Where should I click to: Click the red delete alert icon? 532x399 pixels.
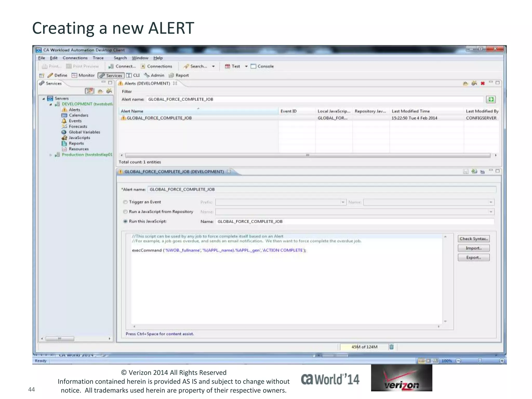(x=482, y=83)
